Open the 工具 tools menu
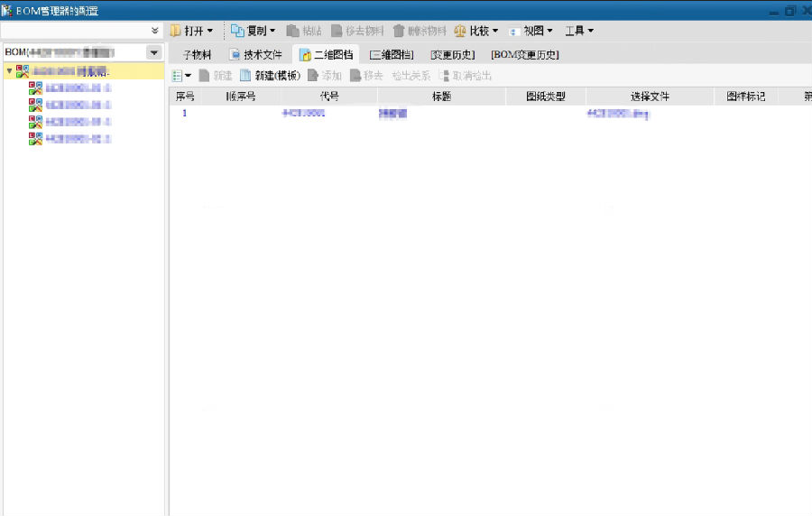 click(578, 31)
